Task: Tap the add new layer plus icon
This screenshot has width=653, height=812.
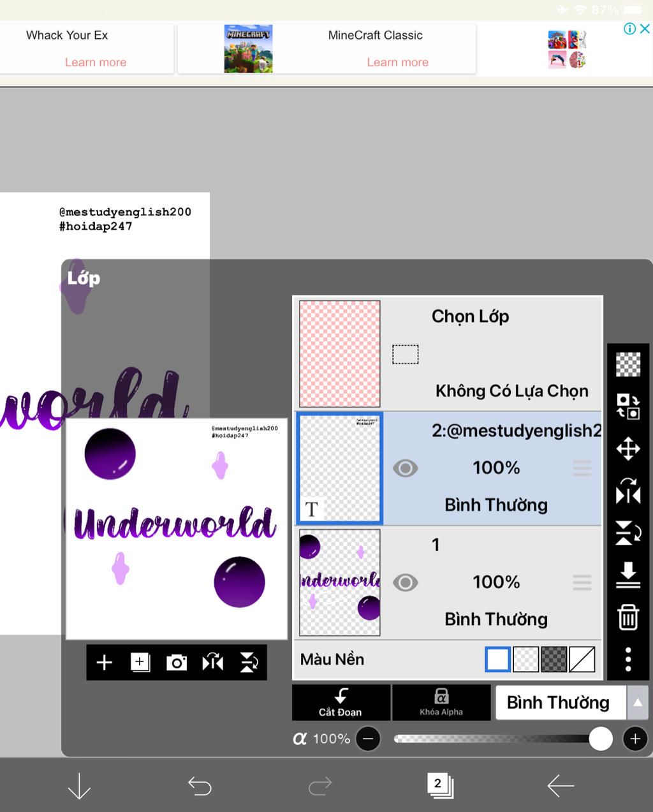Action: tap(104, 663)
